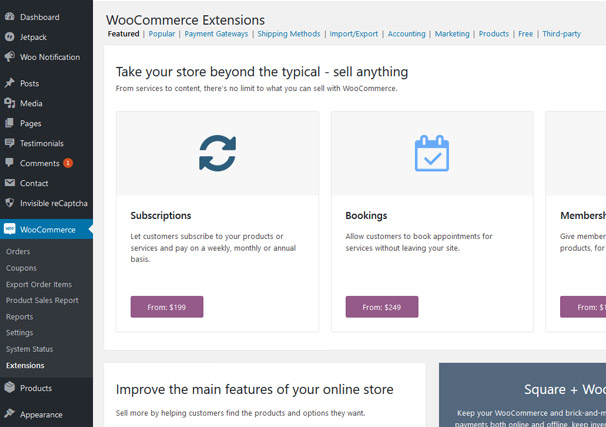Click the Posts pushpin icon

click(x=10, y=83)
